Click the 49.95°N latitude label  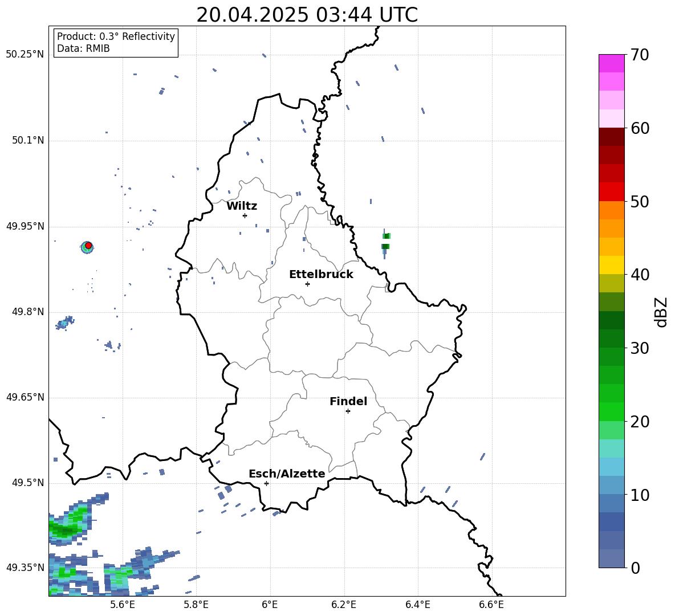pos(25,226)
